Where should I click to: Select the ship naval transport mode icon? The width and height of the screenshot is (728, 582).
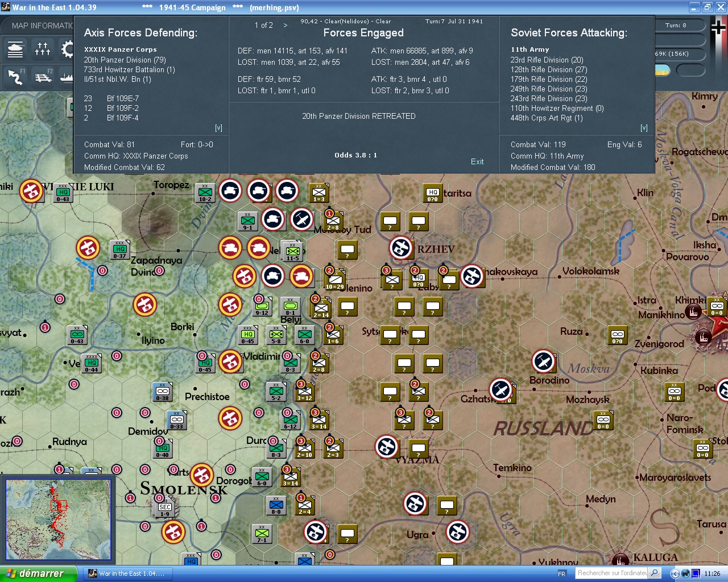[67, 77]
